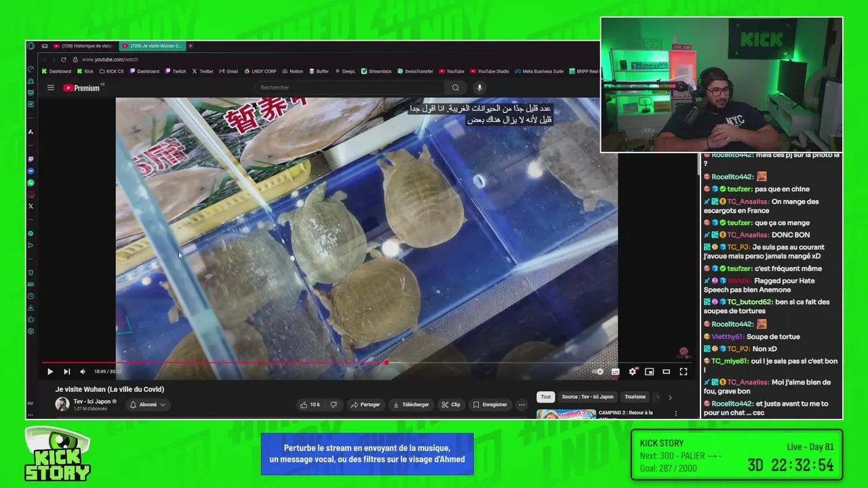Like the video (10 k)
868x488 pixels.
310,405
